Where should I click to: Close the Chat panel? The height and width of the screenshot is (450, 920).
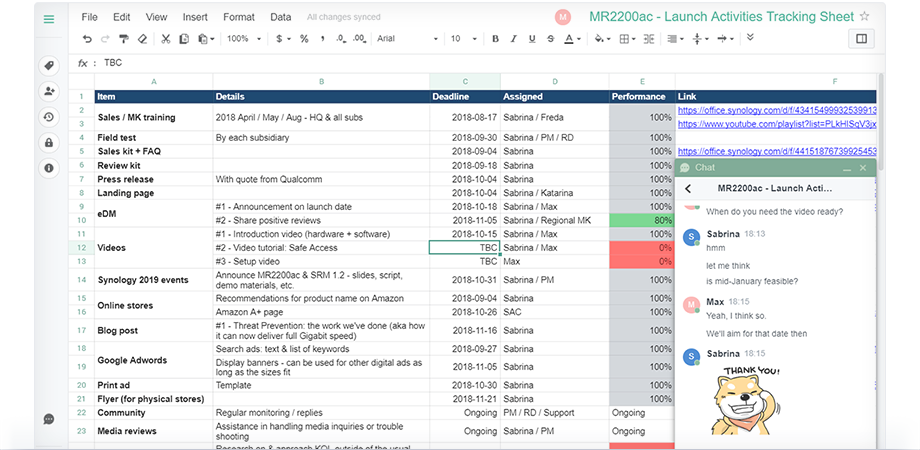point(862,168)
